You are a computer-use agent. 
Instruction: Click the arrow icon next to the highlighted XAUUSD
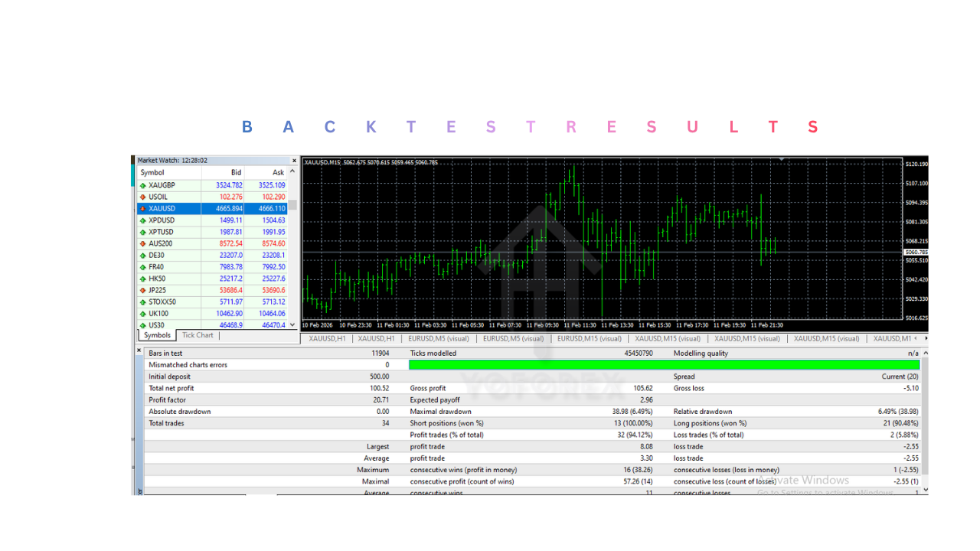(x=143, y=208)
